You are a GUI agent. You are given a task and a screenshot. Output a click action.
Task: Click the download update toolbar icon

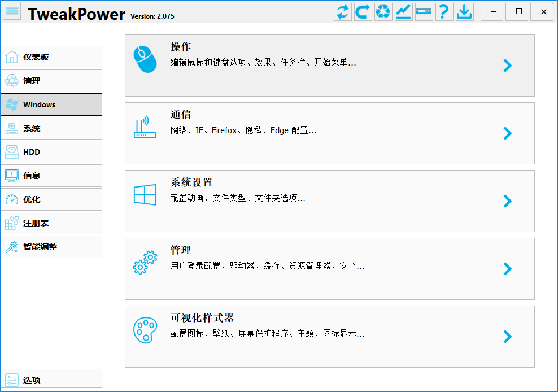[x=464, y=11]
